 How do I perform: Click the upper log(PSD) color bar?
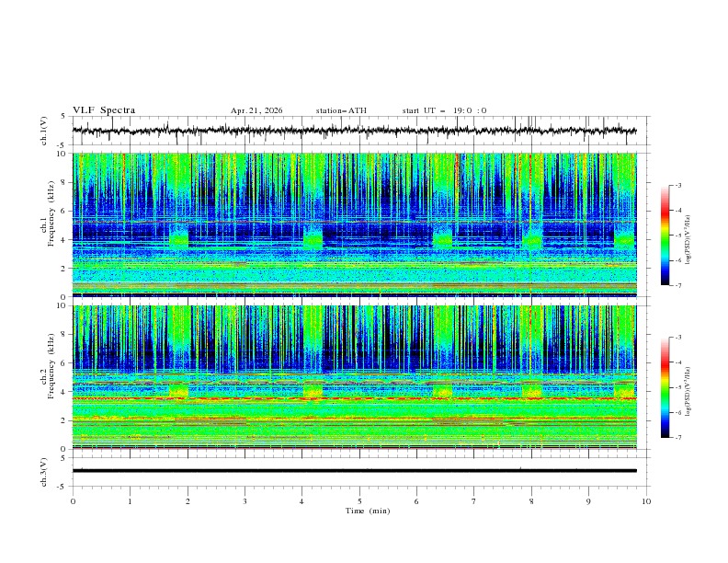[665, 236]
